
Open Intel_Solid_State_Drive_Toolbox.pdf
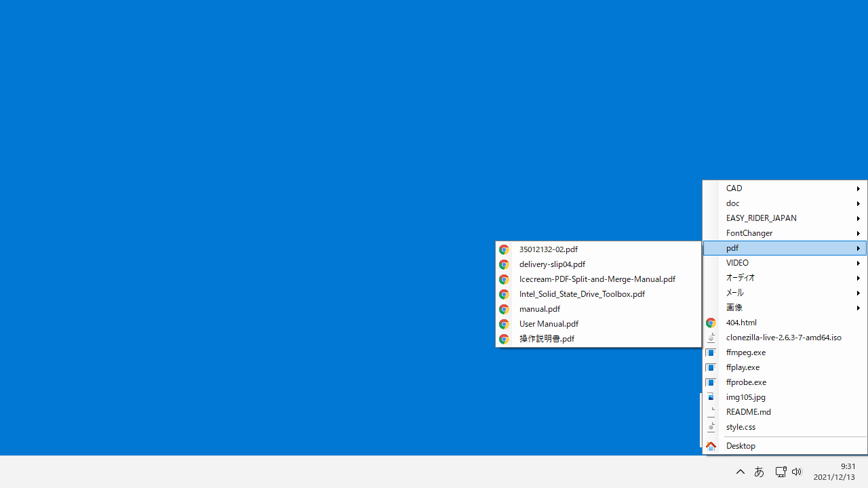pyautogui.click(x=598, y=294)
